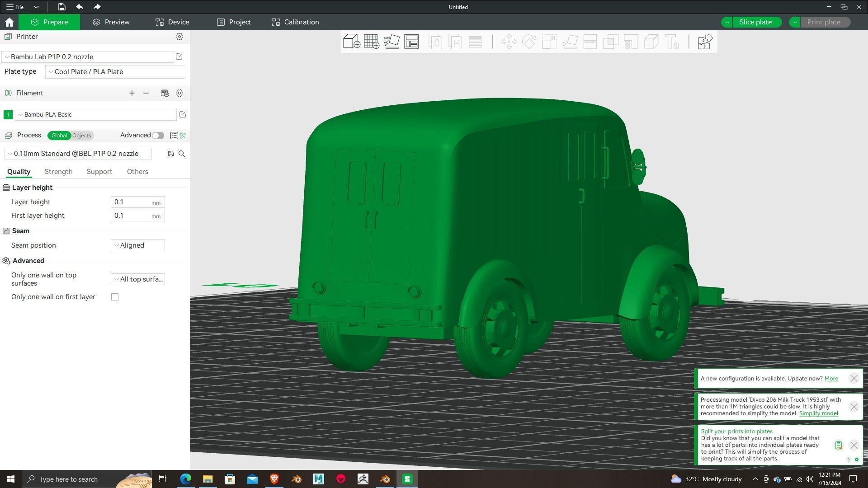This screenshot has width=868, height=488.
Task: Click the First layer height input field
Action: tap(138, 216)
